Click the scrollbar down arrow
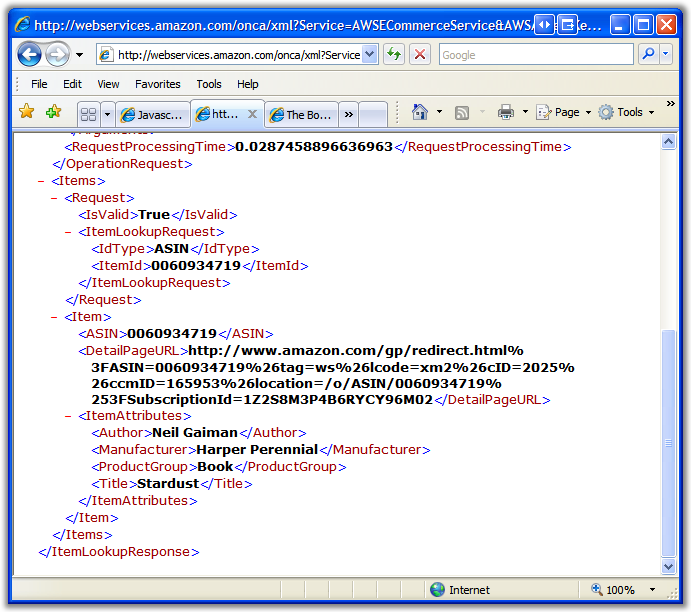Viewport: 691px width, 612px height. tap(669, 566)
